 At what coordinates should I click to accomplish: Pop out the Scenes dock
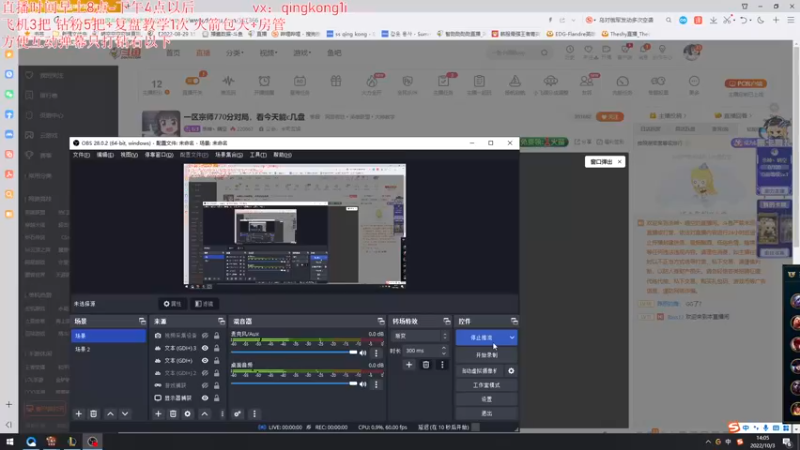[142, 321]
